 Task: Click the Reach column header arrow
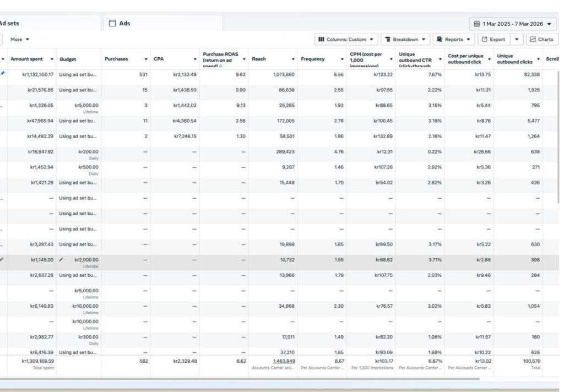[293, 59]
